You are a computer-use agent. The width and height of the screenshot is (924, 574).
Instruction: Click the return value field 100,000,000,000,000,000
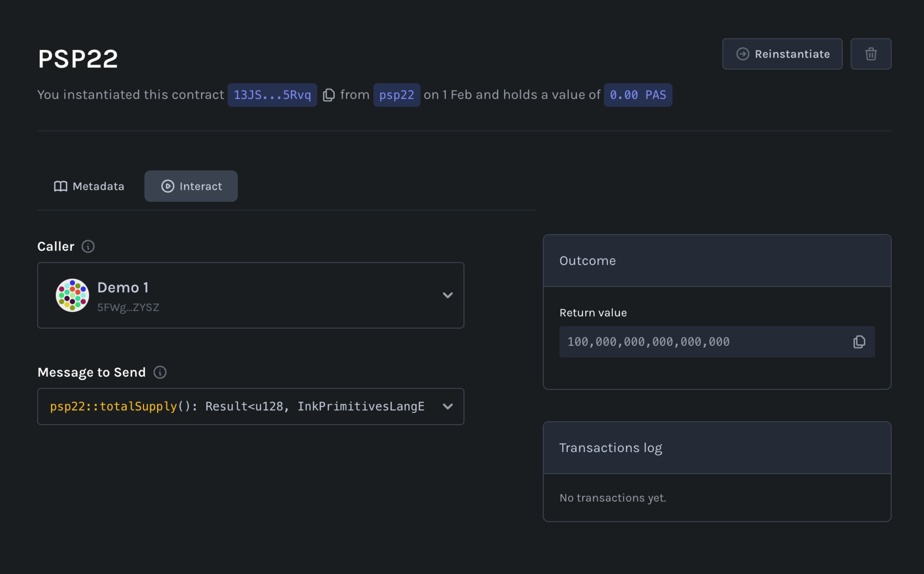(x=649, y=342)
